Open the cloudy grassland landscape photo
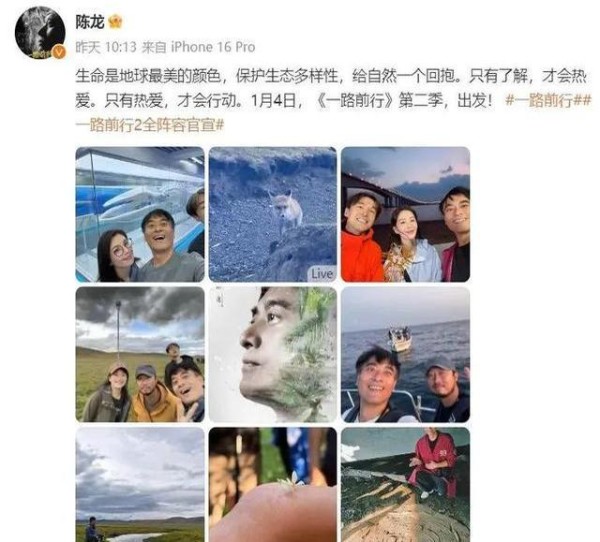This screenshot has height=542, width=600. [140, 485]
